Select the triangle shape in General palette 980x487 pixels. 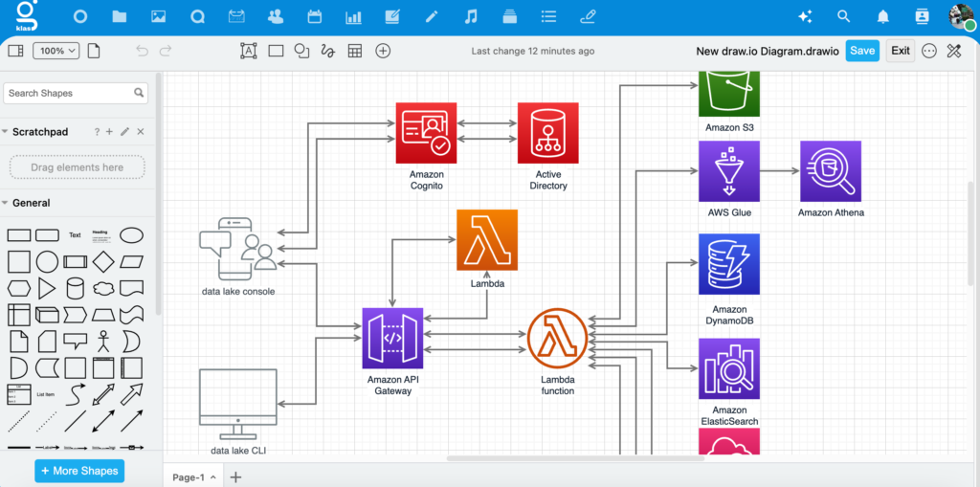coord(47,288)
